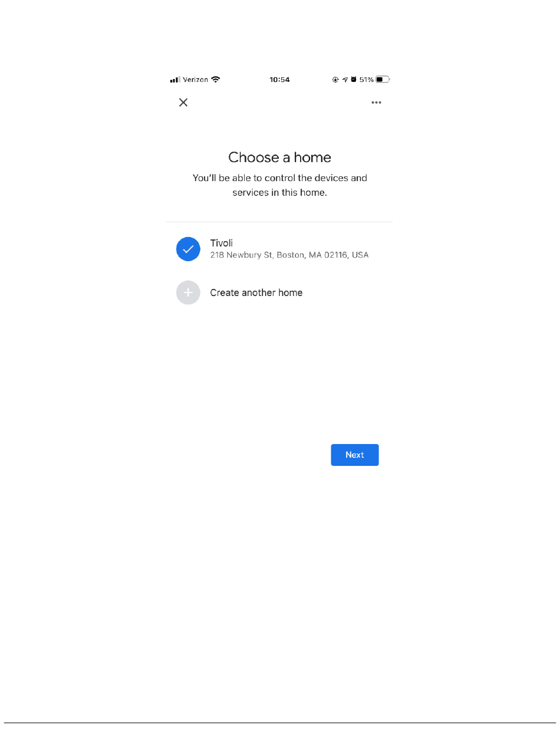The image size is (560, 743).
Task: Click the Wi-Fi status icon
Action: pyautogui.click(x=216, y=80)
